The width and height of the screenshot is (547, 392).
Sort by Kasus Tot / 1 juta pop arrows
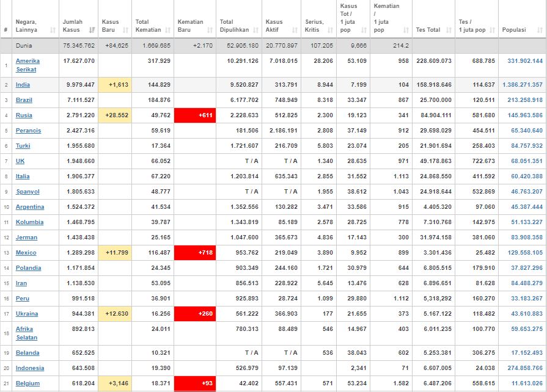(x=364, y=30)
